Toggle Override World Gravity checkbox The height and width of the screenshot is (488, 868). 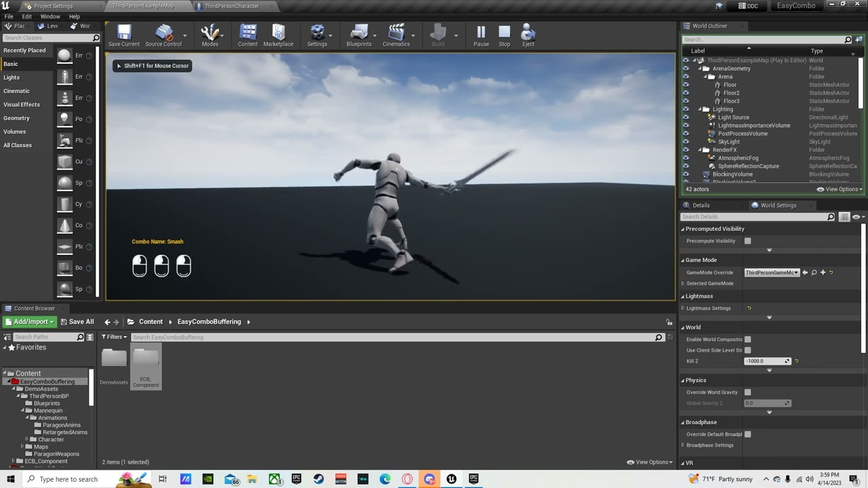click(x=747, y=392)
